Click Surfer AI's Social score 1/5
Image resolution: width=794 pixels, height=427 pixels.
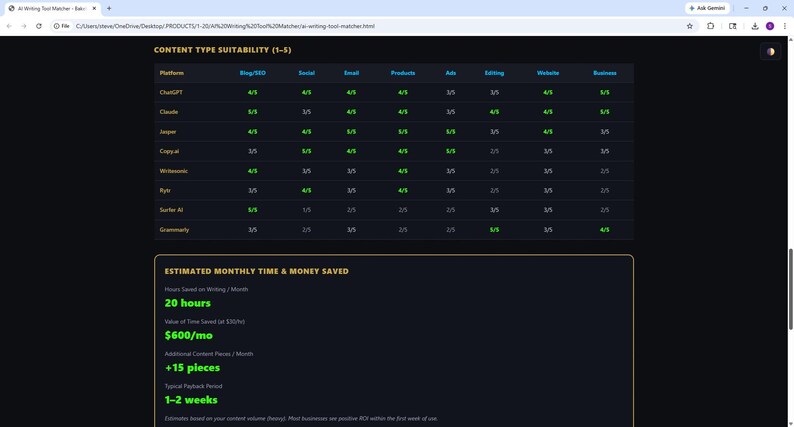tap(306, 210)
